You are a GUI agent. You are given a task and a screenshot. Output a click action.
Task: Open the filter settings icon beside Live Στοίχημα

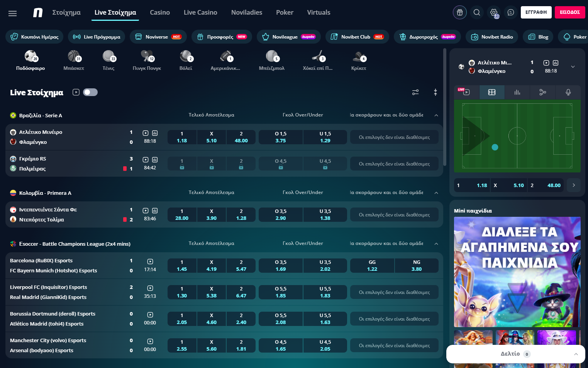tap(415, 92)
